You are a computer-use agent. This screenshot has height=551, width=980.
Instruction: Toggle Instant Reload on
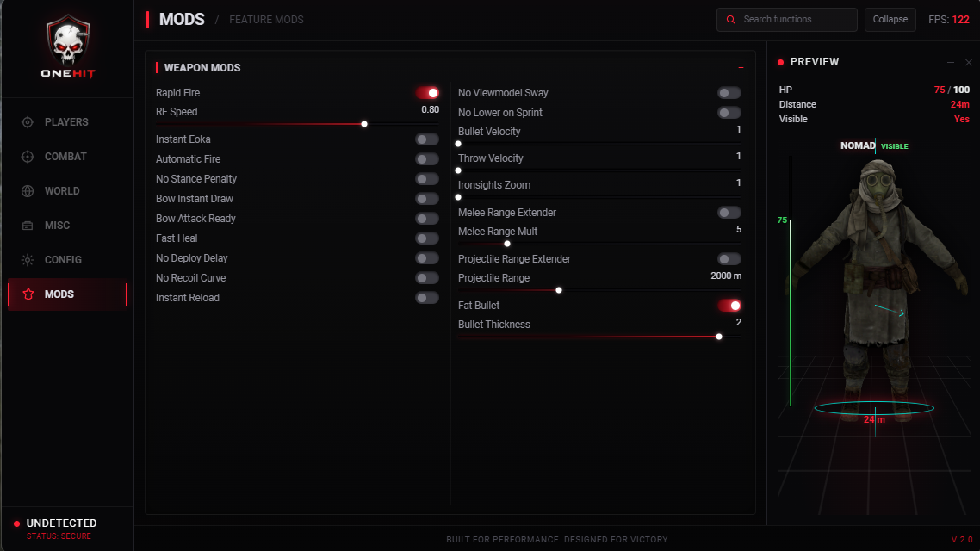[427, 298]
